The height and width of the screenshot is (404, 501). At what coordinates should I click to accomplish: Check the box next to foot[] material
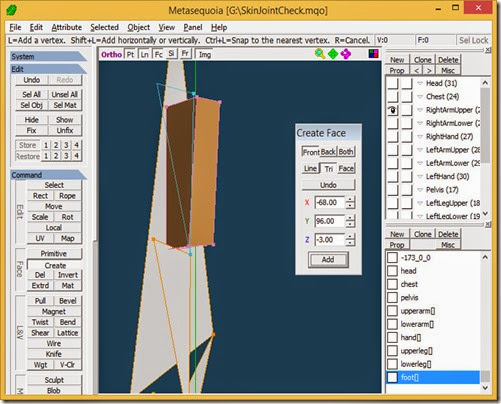click(393, 377)
